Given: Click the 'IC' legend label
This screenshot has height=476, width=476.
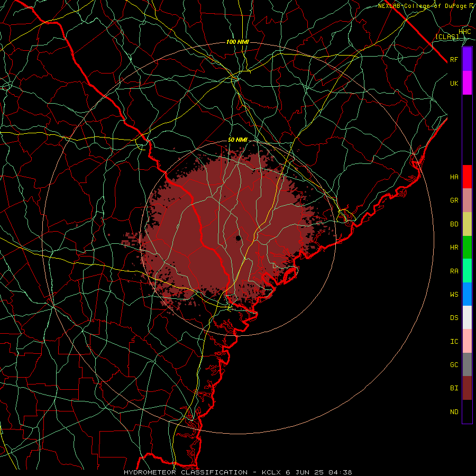Looking at the screenshot, I should 454,342.
